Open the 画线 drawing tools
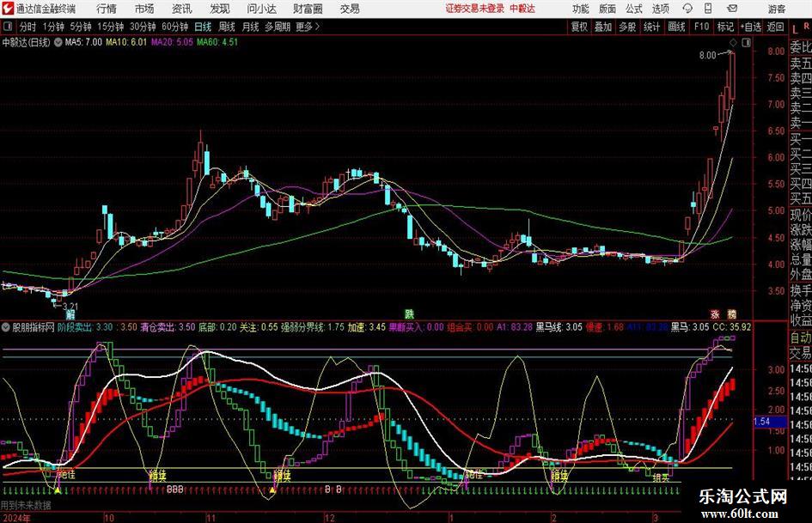812x523 pixels. 677,27
